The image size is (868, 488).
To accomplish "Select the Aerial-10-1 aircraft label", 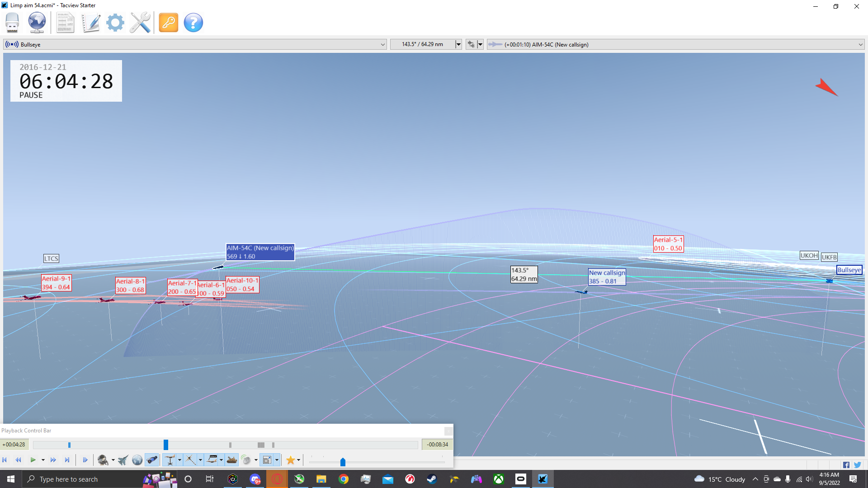I will coord(242,285).
